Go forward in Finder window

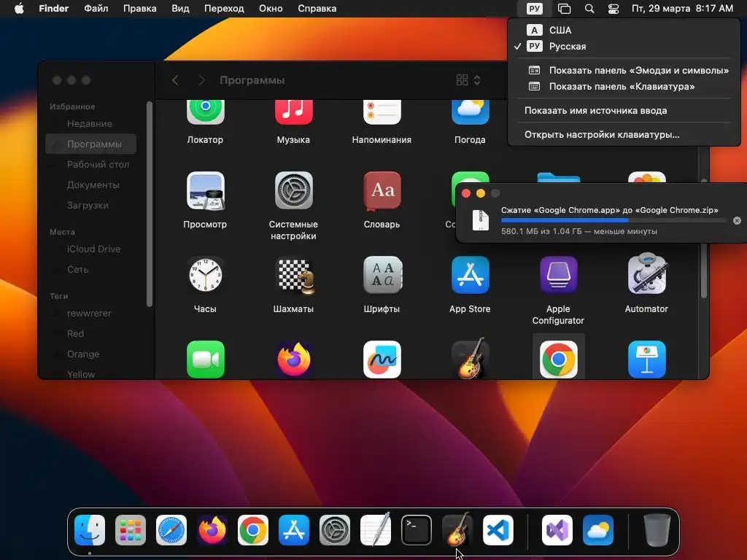tap(201, 80)
